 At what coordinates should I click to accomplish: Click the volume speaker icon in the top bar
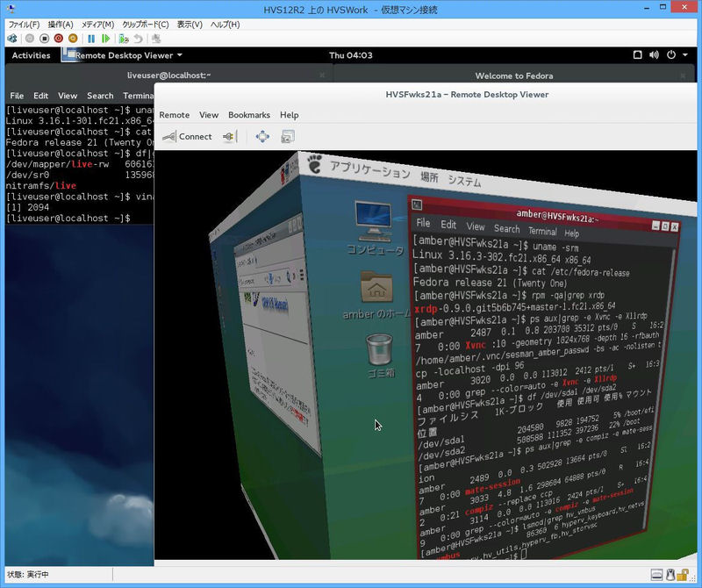tap(654, 55)
